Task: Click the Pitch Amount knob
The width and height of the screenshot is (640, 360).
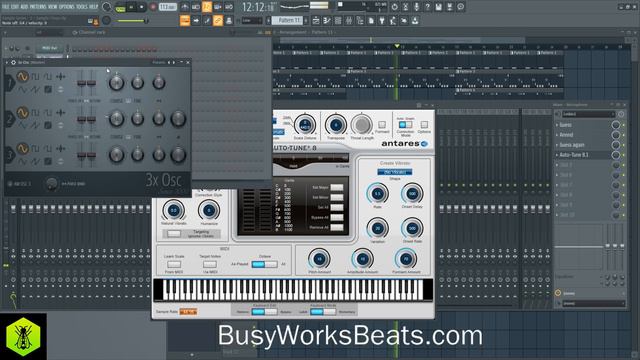Action: (x=319, y=259)
